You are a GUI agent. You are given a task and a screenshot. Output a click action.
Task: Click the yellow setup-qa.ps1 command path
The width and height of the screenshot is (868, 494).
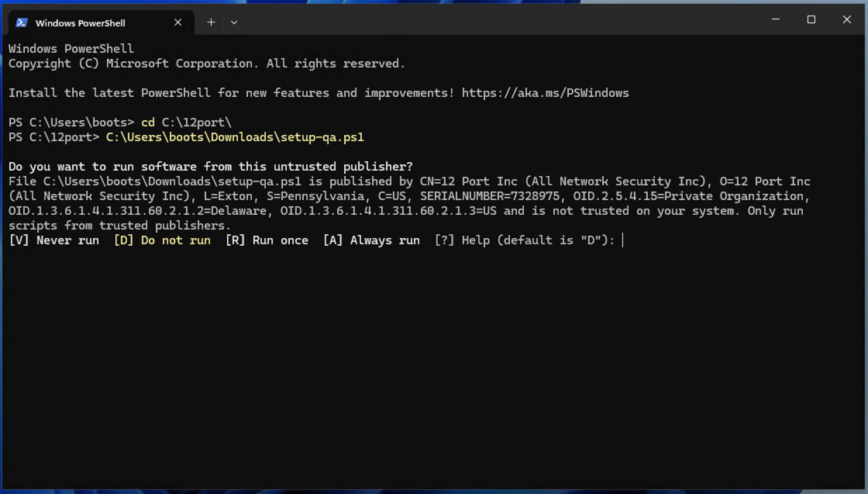click(235, 137)
